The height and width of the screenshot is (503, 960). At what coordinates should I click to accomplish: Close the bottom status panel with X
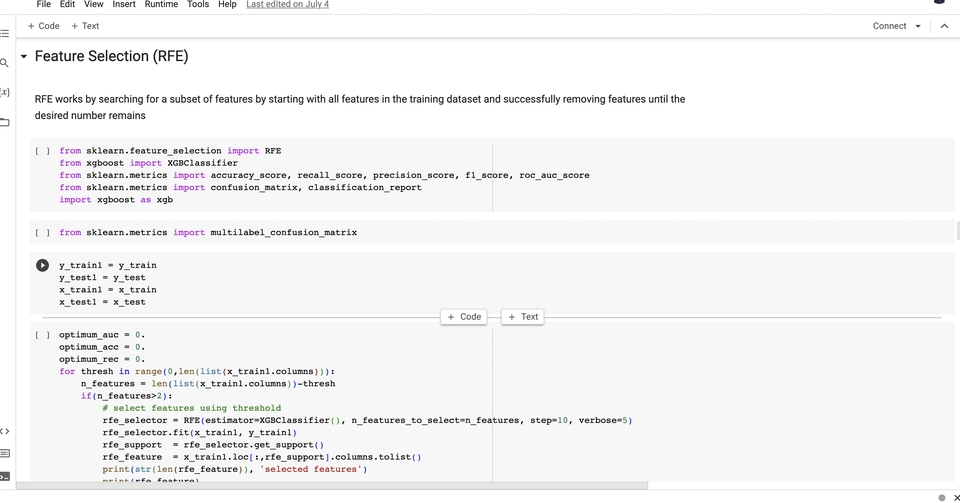pos(956,497)
